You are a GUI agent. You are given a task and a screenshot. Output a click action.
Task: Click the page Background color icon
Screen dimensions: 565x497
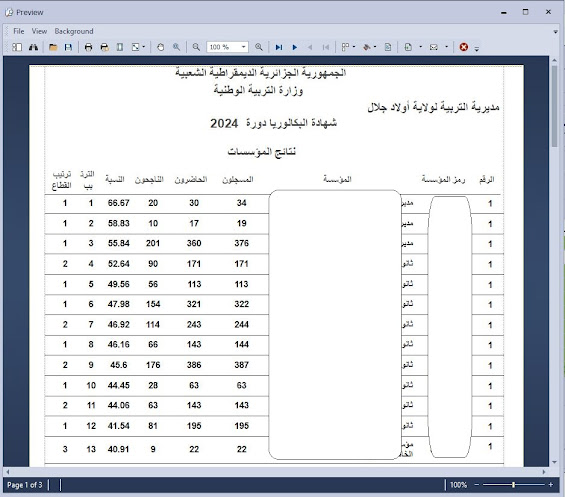[366, 47]
